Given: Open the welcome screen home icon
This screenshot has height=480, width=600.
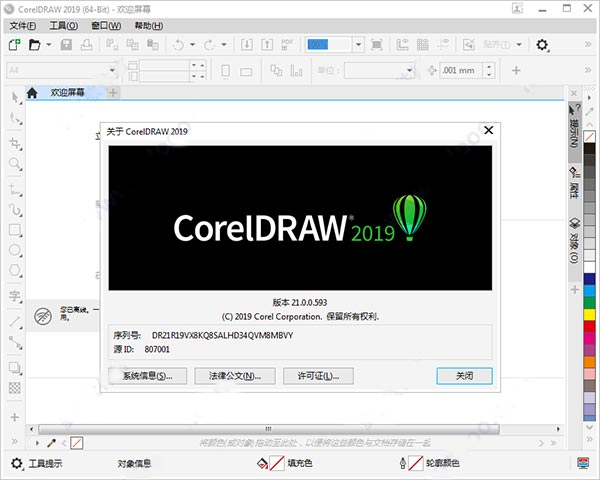Looking at the screenshot, I should (32, 93).
